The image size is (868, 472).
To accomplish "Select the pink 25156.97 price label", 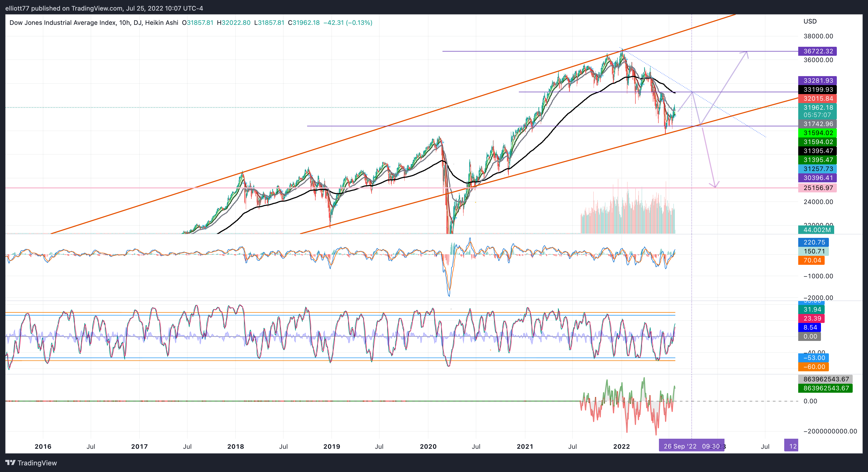I will (x=818, y=188).
